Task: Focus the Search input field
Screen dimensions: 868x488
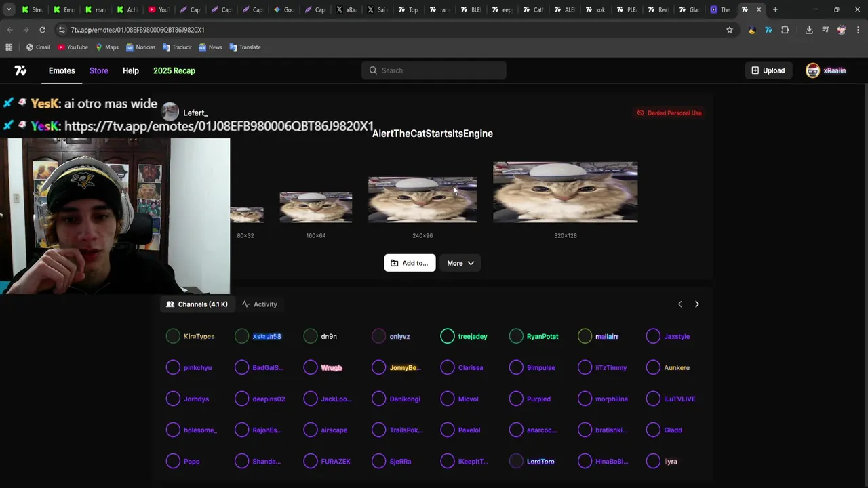Action: point(434,70)
